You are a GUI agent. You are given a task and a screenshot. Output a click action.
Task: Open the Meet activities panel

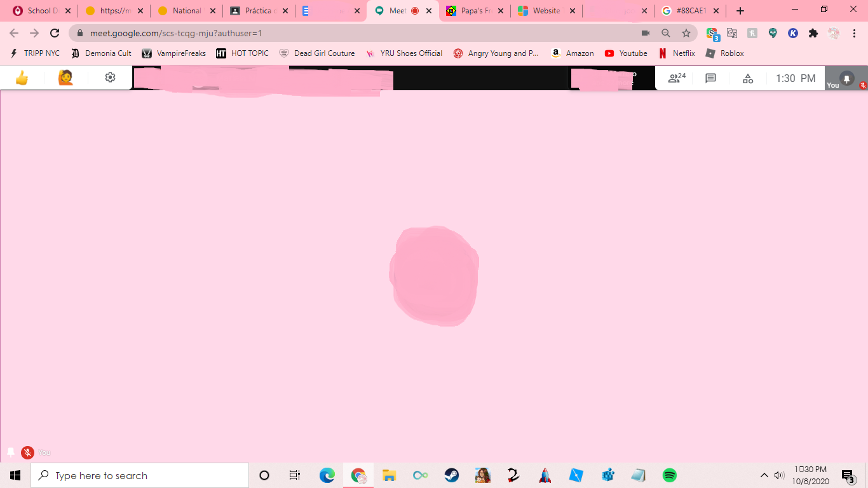pos(747,78)
